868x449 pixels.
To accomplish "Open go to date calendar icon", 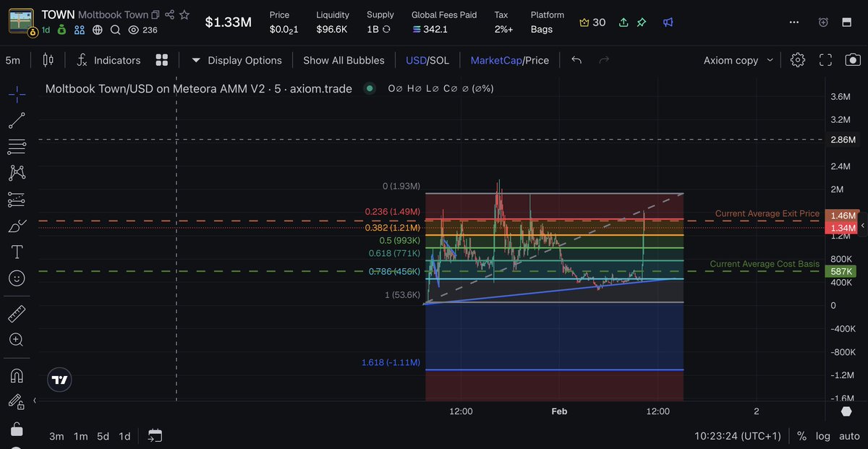I will click(155, 435).
